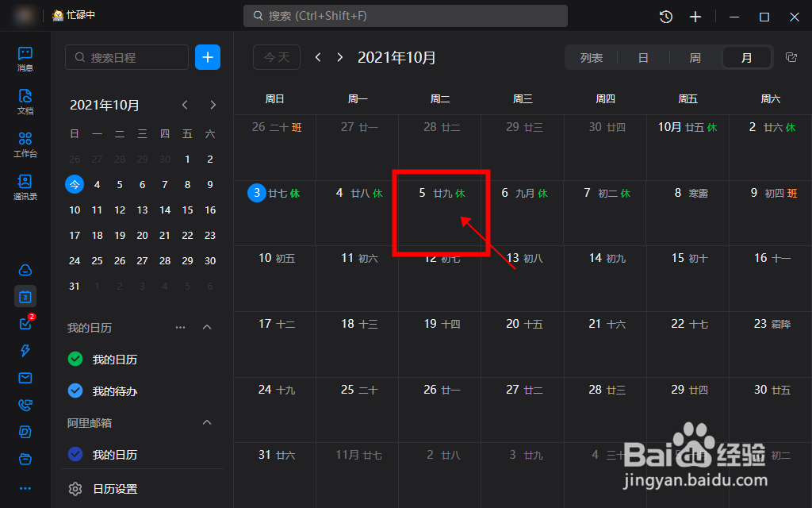Screen dimensions: 812x508
Task: Click the 2021年10月 title in main calendar
Action: point(396,57)
